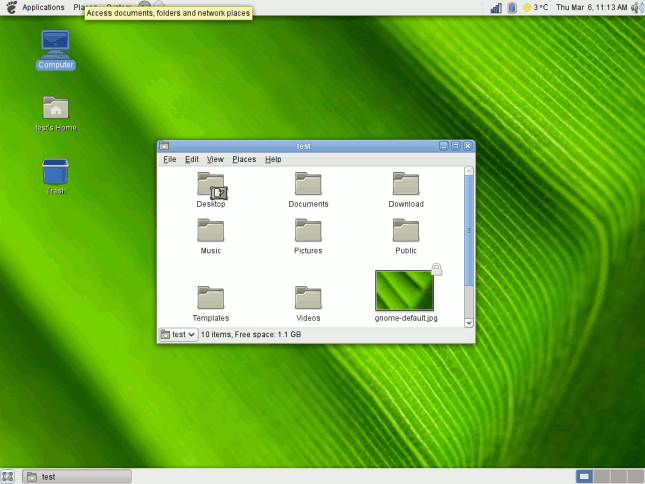Open the Music folder
645x484 pixels.
tap(211, 232)
